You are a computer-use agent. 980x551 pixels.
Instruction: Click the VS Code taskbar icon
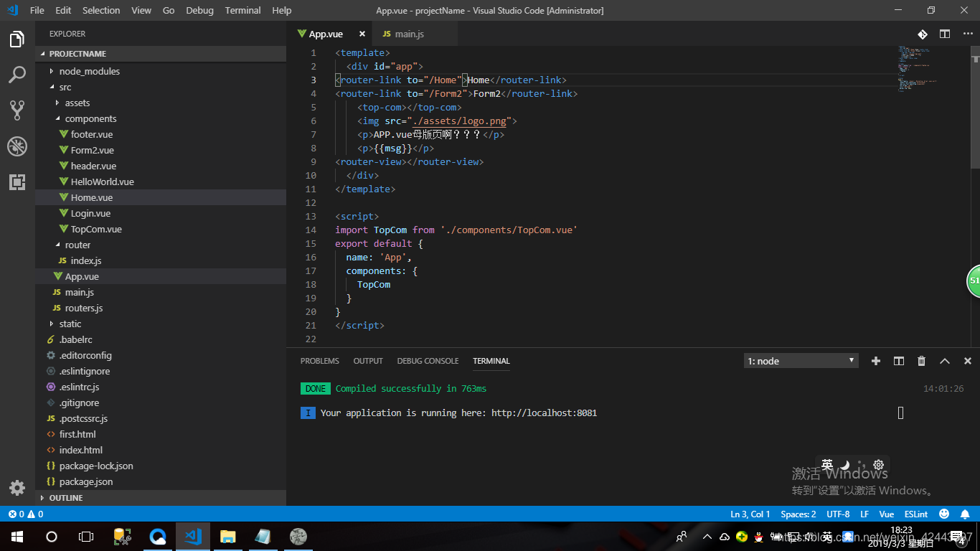pos(193,537)
